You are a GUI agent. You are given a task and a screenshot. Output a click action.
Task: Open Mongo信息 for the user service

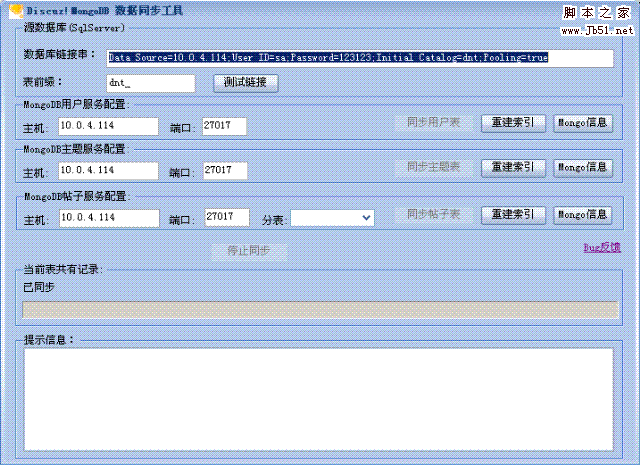pyautogui.click(x=584, y=123)
